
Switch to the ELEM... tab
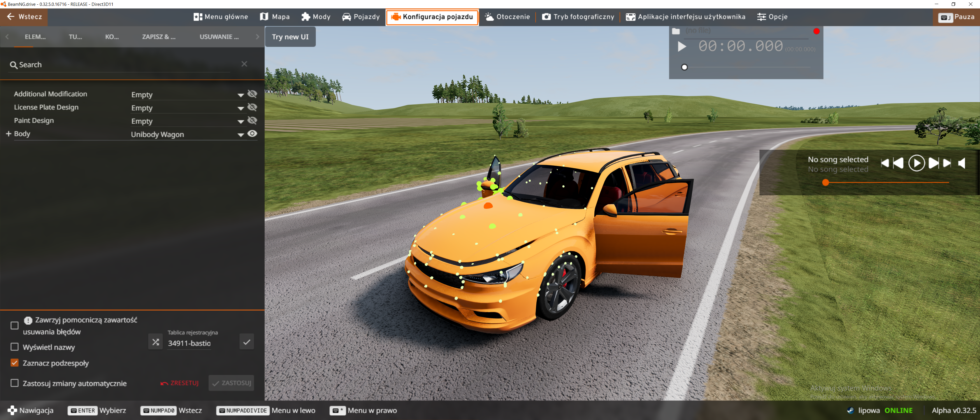[35, 36]
